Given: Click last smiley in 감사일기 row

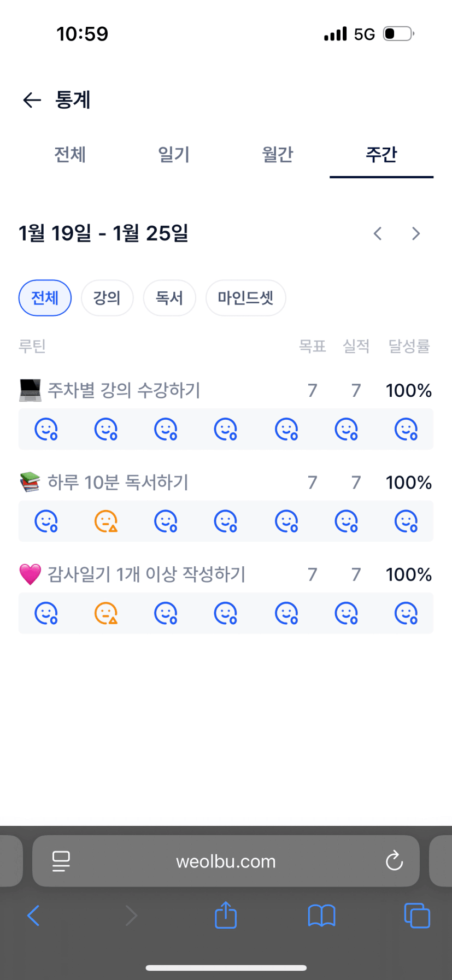Looking at the screenshot, I should tap(406, 613).
